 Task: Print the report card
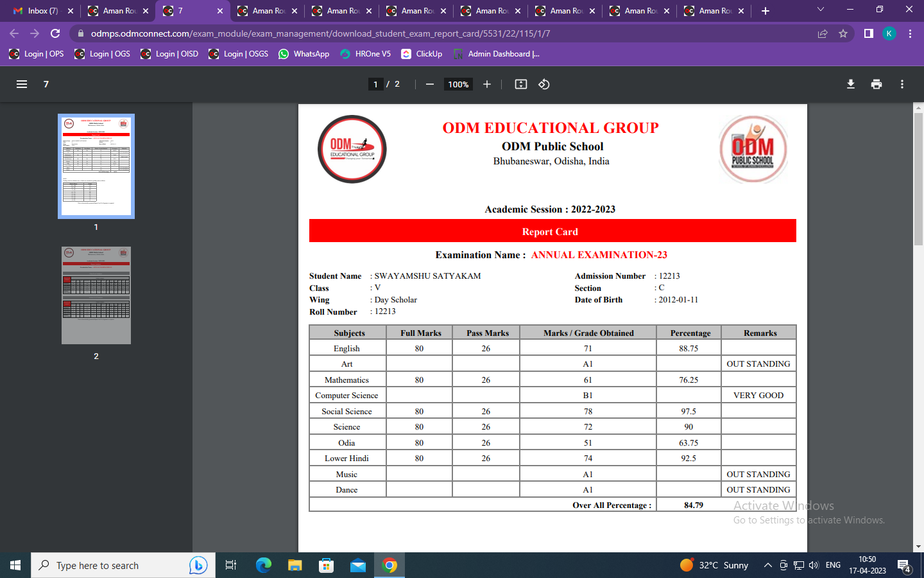point(877,84)
